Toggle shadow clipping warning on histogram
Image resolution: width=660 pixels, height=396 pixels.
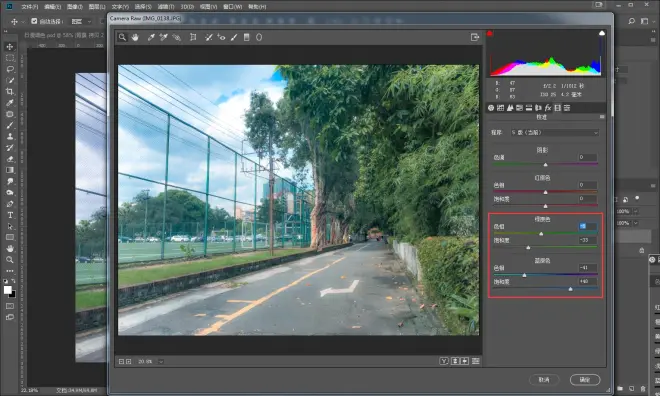tap(490, 34)
